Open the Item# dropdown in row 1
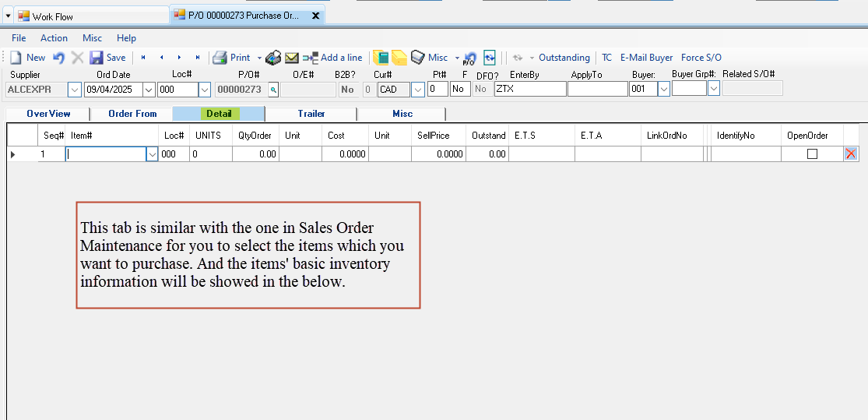The image size is (868, 420). 153,154
